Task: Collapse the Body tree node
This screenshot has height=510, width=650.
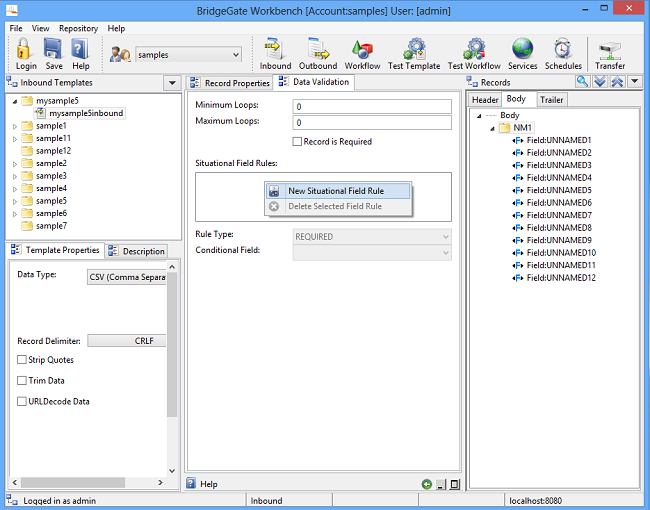Action: tap(479, 116)
